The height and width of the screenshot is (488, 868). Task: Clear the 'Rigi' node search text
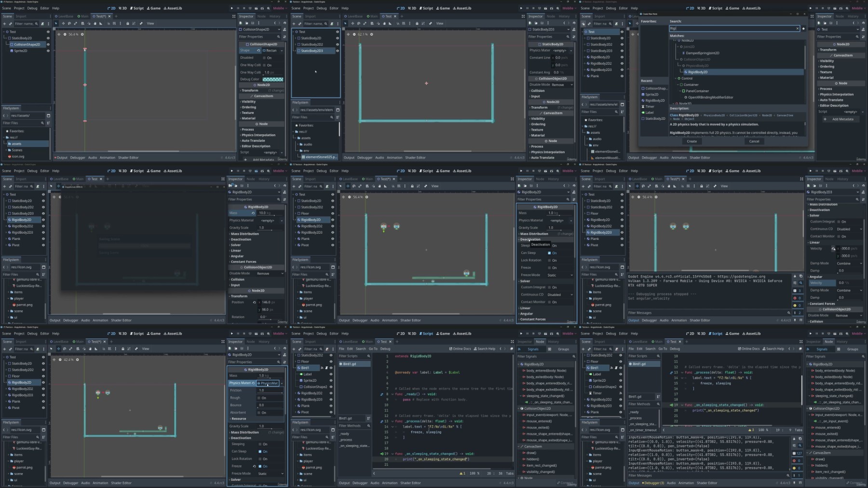click(x=797, y=28)
